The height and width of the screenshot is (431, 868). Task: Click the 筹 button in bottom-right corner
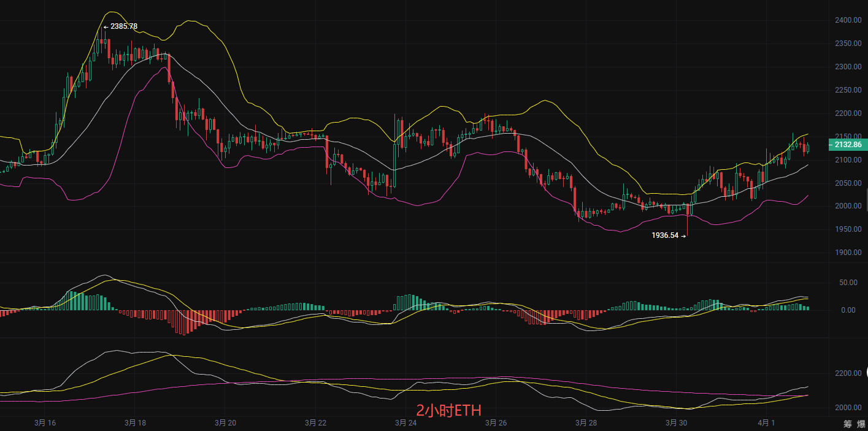pos(847,423)
